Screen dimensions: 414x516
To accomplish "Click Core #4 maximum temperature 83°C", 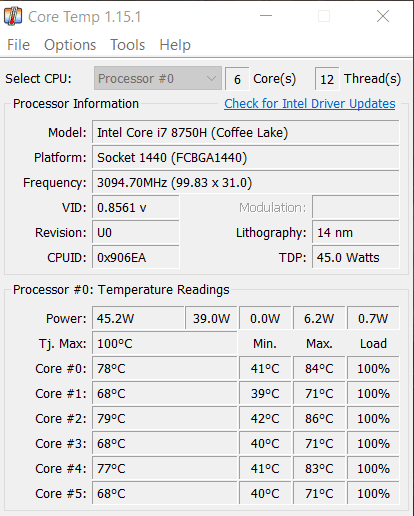I will [319, 469].
